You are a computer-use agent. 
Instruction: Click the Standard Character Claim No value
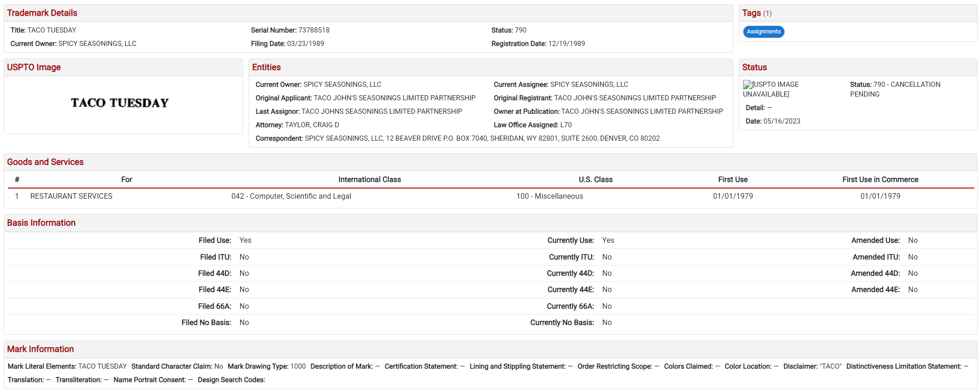coord(218,367)
